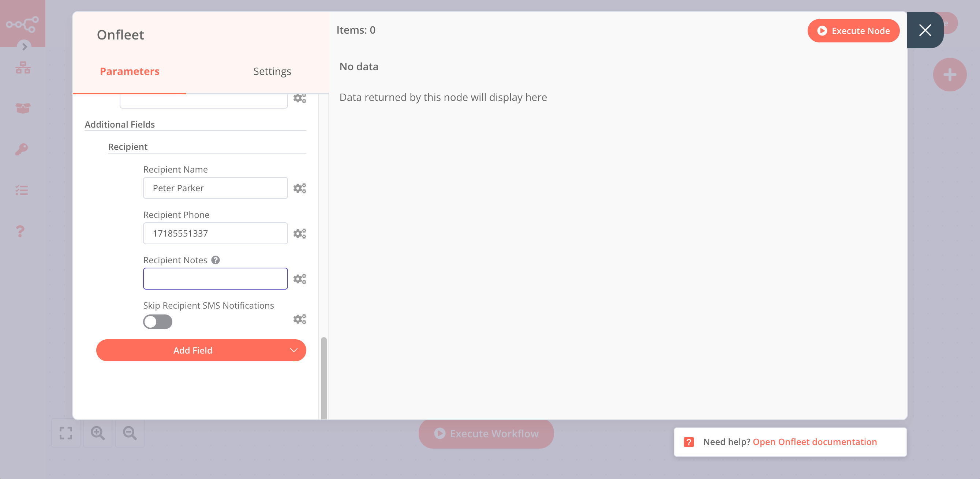The width and height of the screenshot is (980, 479).
Task: Open gear options for Recipient Notes
Action: point(300,279)
